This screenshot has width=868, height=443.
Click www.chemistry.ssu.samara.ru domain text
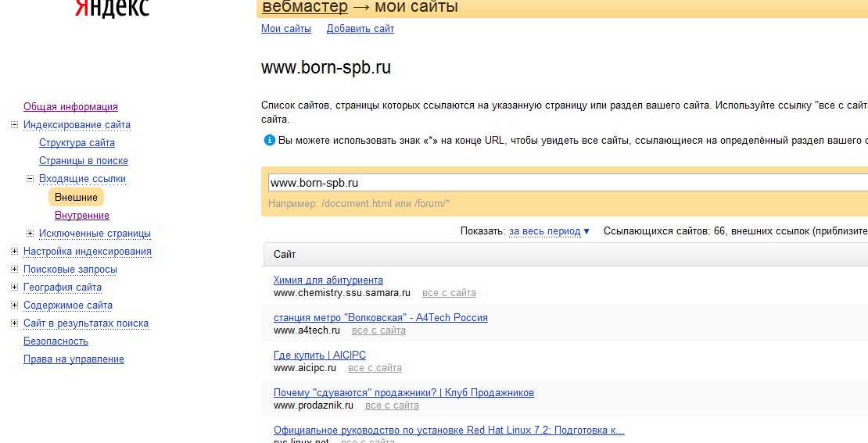[x=342, y=293]
